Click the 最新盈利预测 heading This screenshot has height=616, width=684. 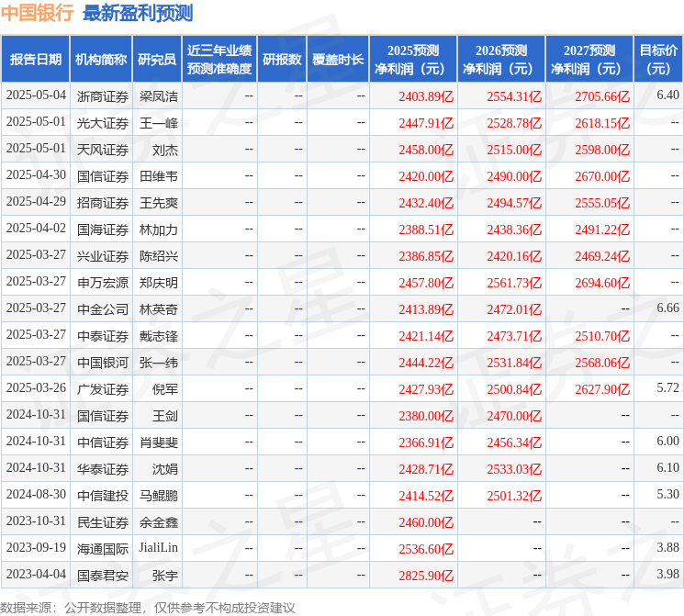point(138,13)
